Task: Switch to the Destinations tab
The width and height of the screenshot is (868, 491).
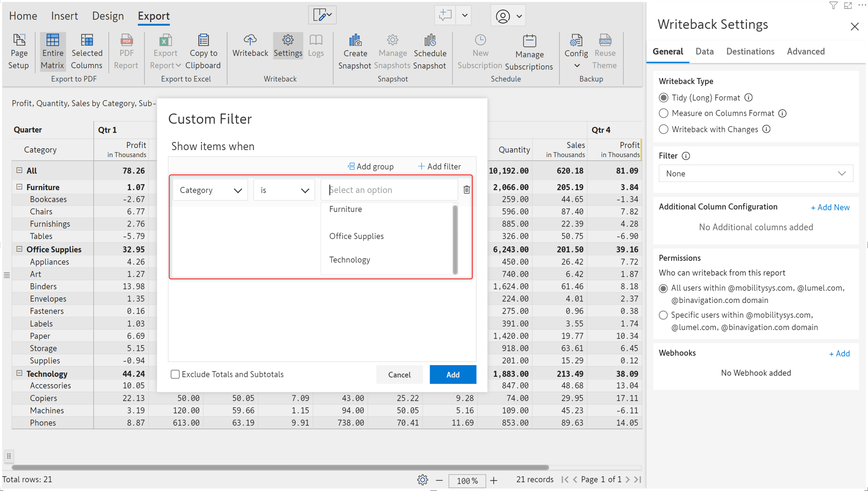Action: click(x=750, y=52)
